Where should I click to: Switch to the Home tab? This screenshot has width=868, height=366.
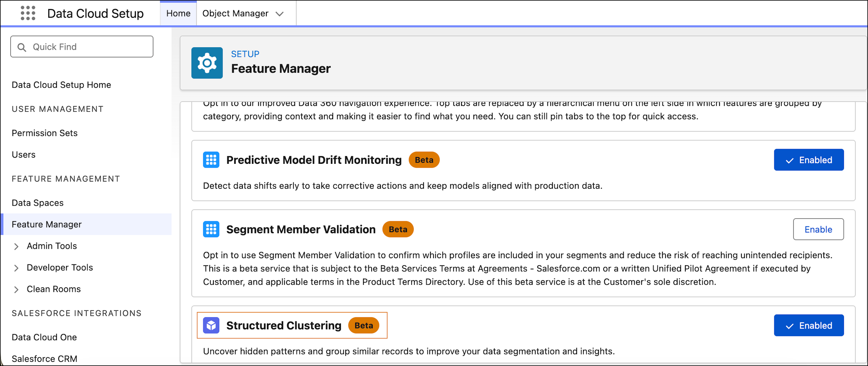[178, 13]
